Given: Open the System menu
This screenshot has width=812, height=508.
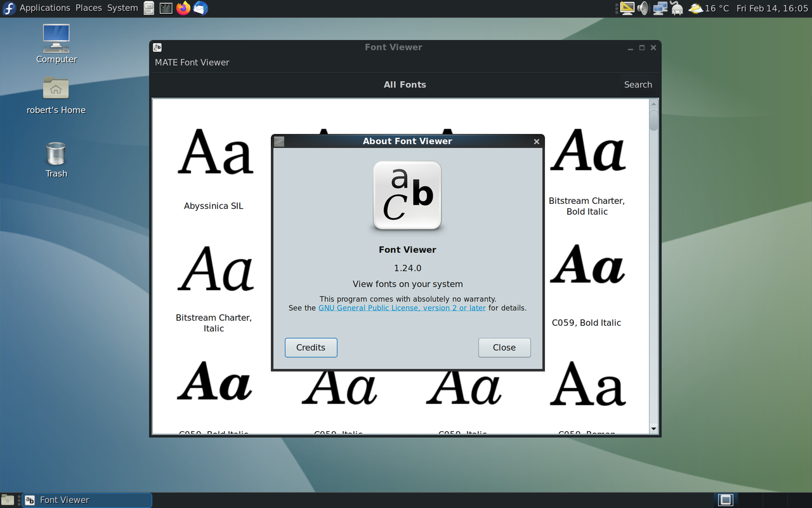Looking at the screenshot, I should tap(122, 8).
